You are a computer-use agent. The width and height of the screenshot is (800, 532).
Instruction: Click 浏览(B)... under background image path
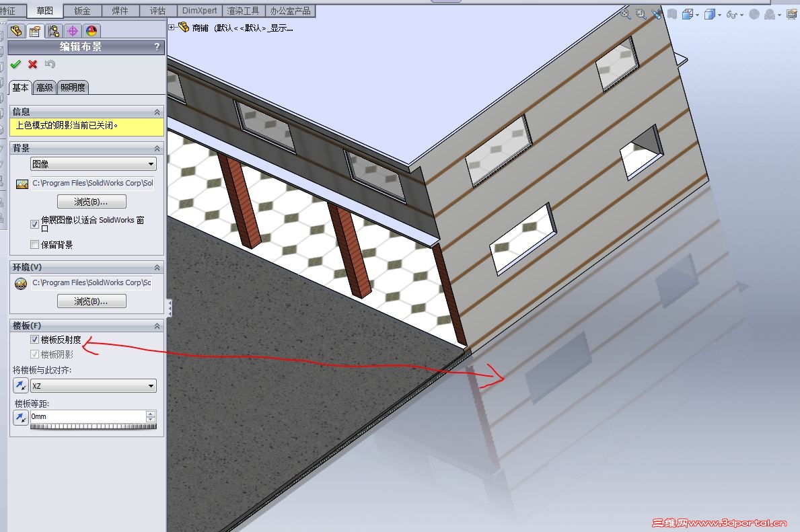pyautogui.click(x=92, y=202)
